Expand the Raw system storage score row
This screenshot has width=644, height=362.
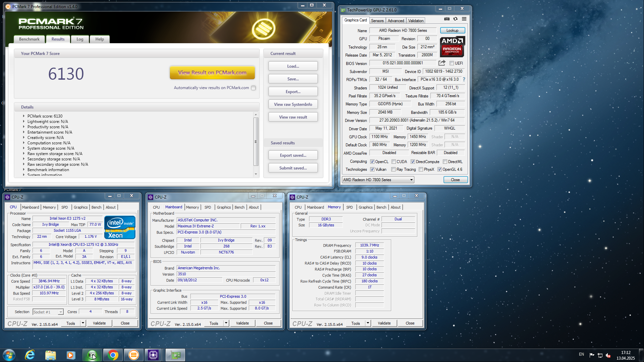click(24, 154)
